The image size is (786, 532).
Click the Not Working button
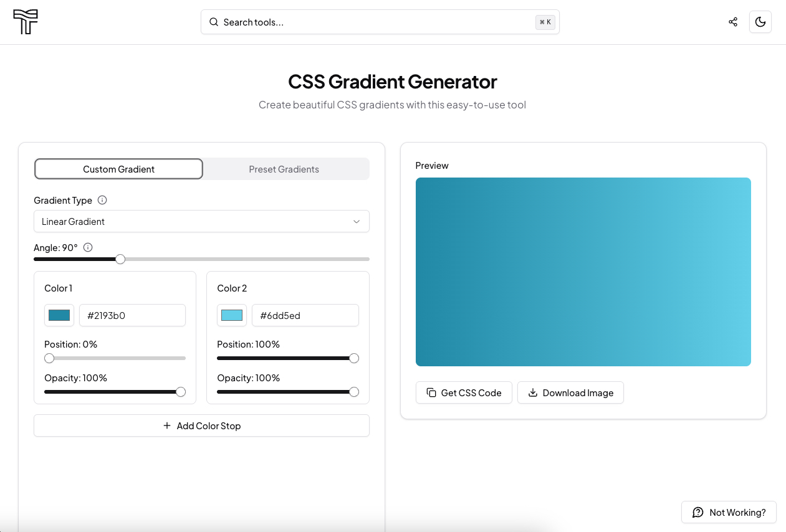729,512
